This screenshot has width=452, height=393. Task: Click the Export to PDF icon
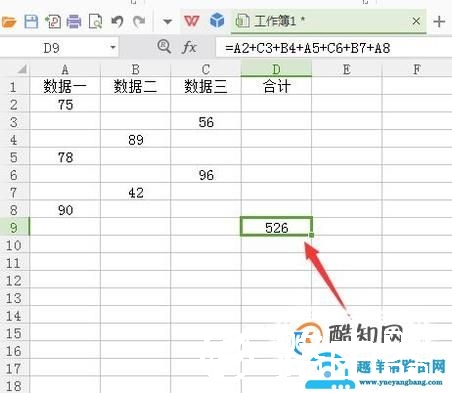point(53,22)
